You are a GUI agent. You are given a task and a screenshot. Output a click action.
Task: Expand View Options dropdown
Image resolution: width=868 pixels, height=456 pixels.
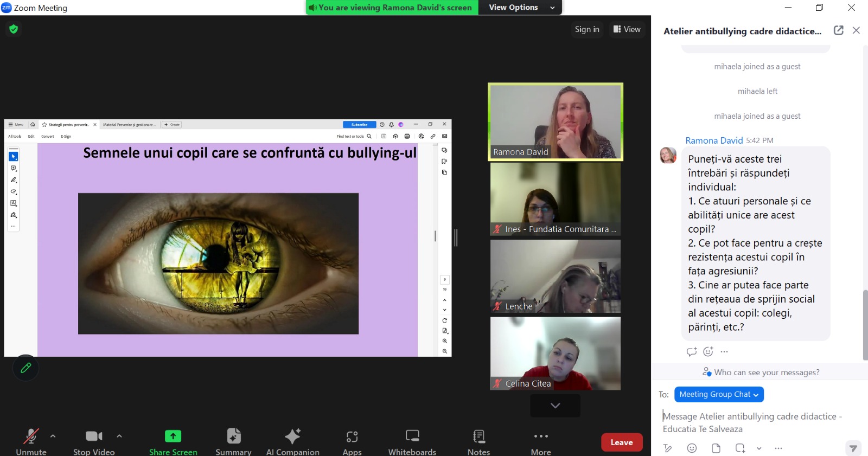pos(520,8)
